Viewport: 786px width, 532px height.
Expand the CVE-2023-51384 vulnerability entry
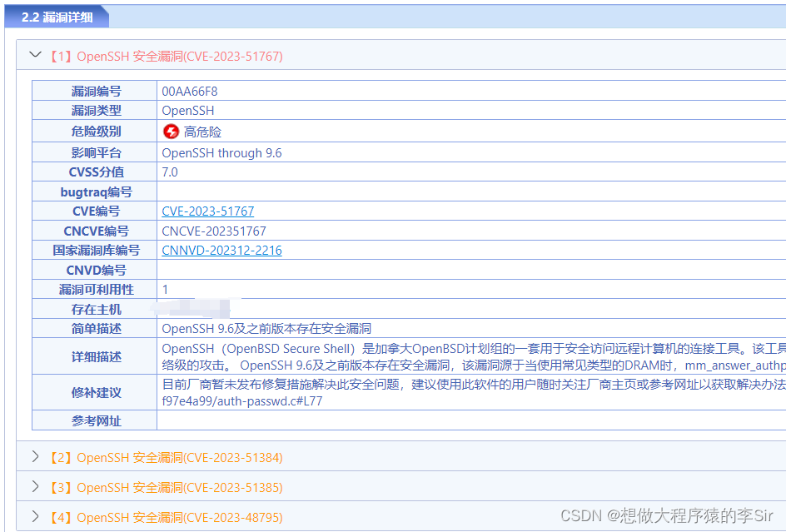[x=35, y=456]
